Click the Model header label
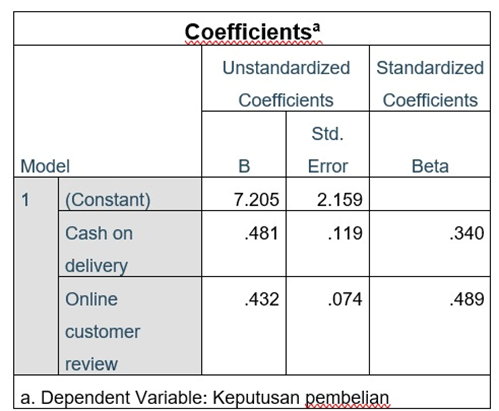Image resolution: width=499 pixels, height=411 pixels. point(45,166)
